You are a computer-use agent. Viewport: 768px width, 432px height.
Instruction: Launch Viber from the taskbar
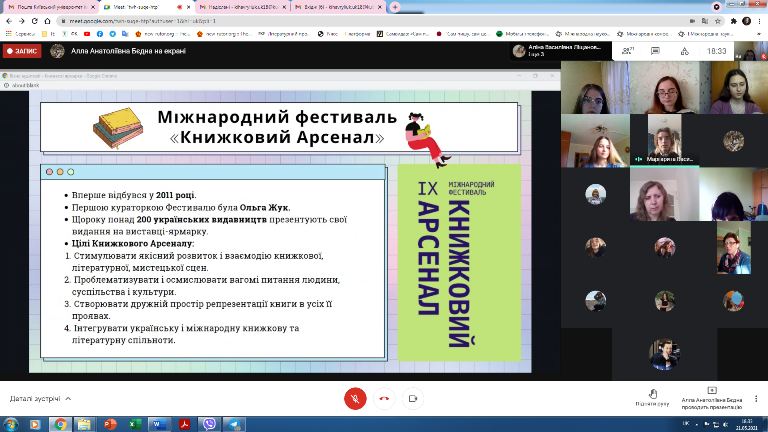[210, 424]
